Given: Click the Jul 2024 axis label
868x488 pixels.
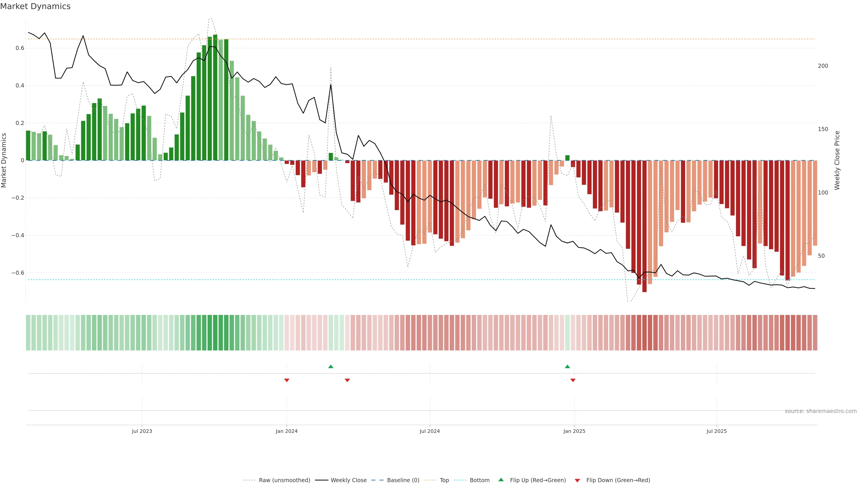Looking at the screenshot, I should 430,431.
